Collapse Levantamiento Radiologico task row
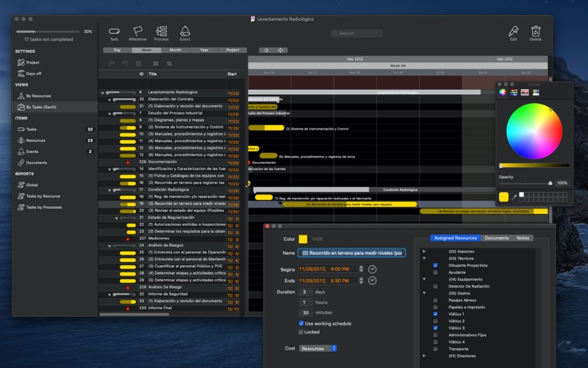 [102, 93]
